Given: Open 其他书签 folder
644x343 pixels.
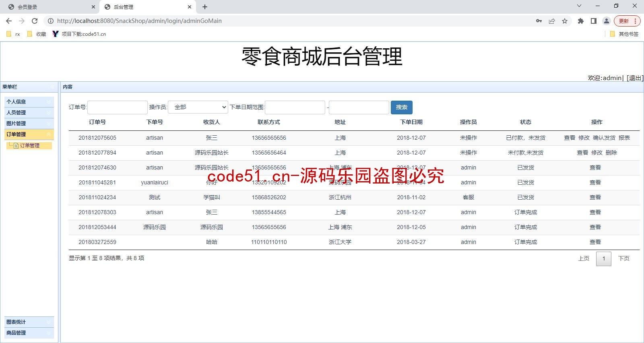Looking at the screenshot, I should click(624, 34).
